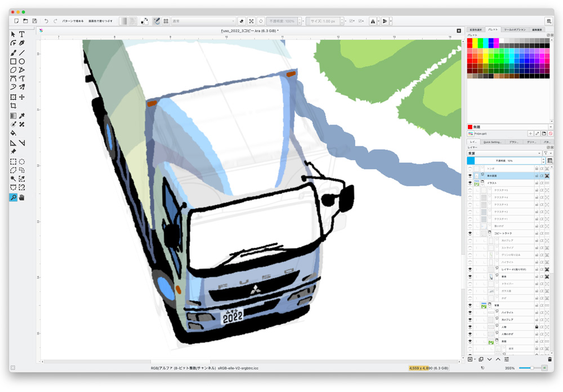Hide the イラスト group layer

coord(470,183)
